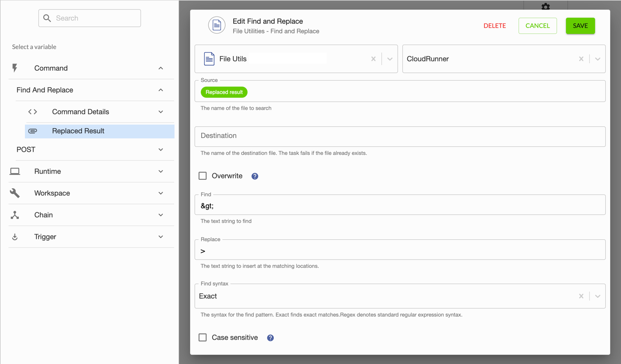Click the help icon next to Overwrite
The image size is (621, 364).
click(x=254, y=176)
